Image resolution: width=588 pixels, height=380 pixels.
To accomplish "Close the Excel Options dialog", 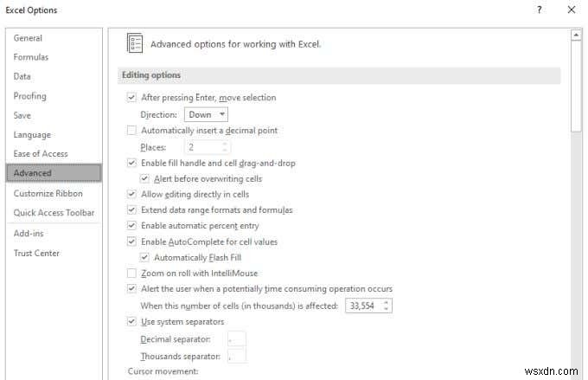I will [571, 10].
